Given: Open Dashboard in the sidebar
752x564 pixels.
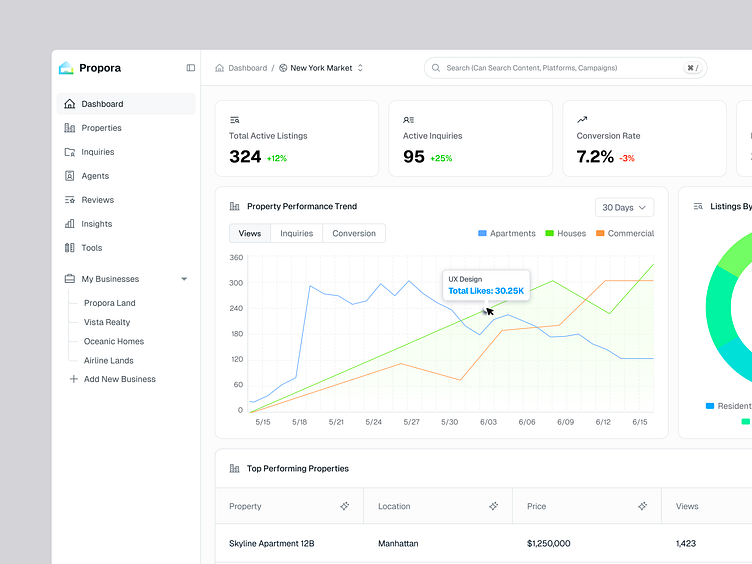Looking at the screenshot, I should click(x=126, y=104).
